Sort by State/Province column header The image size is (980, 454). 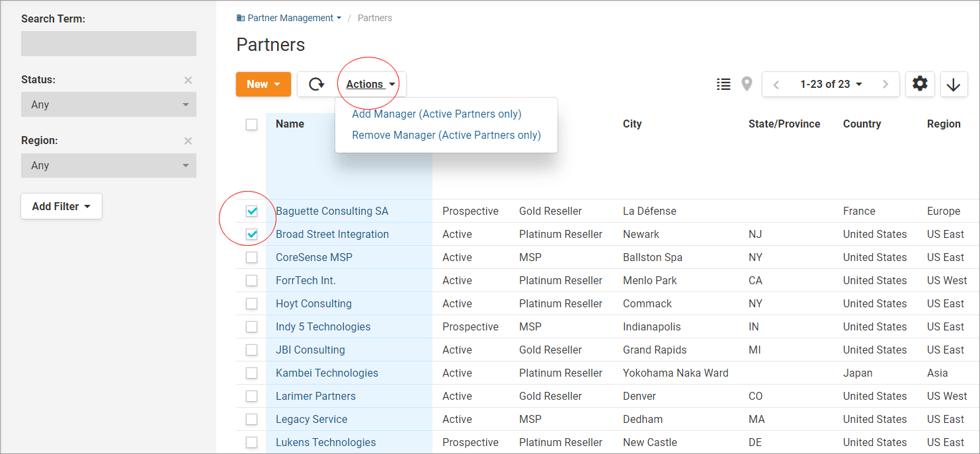784,124
